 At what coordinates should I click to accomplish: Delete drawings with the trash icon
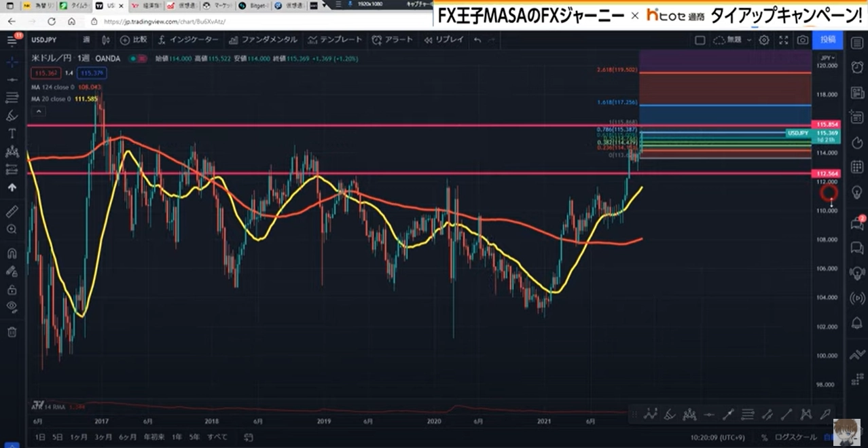[x=12, y=331]
